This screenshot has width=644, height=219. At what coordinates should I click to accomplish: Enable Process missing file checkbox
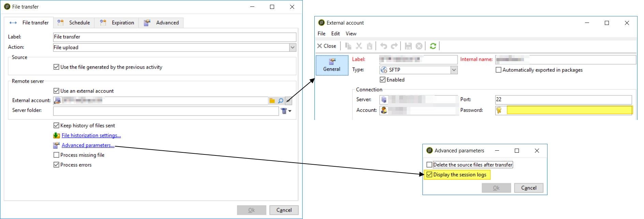(x=57, y=155)
